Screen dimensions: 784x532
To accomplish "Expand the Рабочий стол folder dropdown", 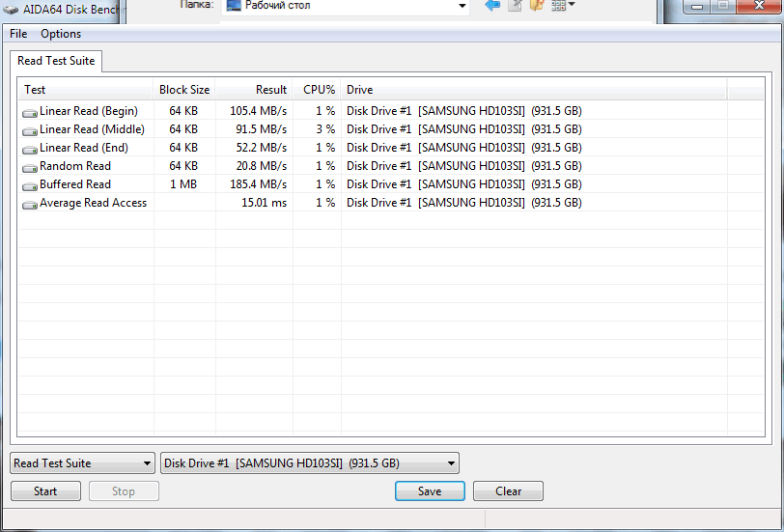I will pos(462,6).
